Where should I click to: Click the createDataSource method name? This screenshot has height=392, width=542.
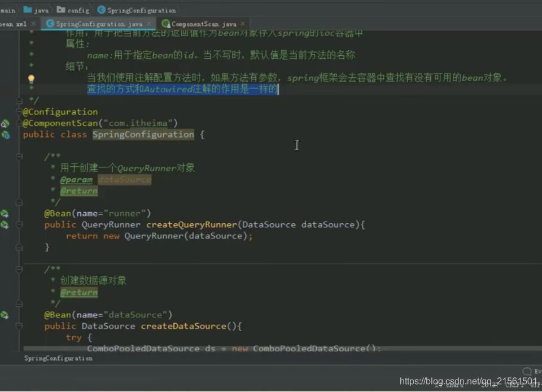183,327
